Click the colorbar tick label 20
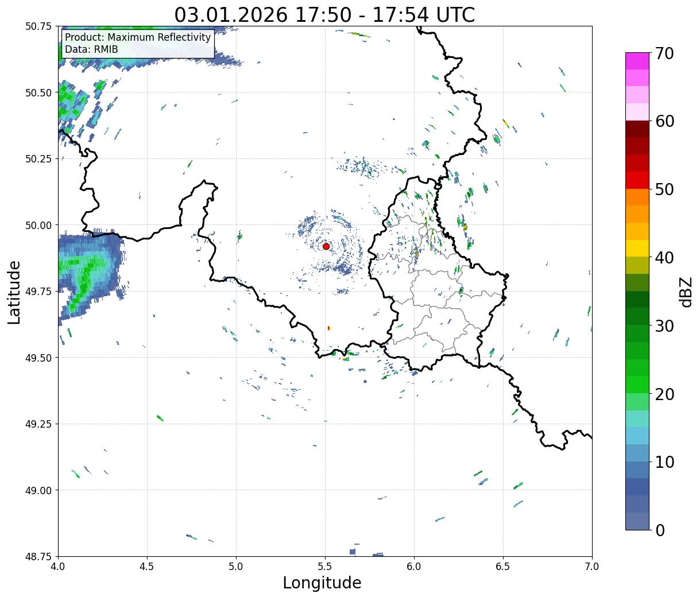Image resolution: width=700 pixels, height=597 pixels. point(664,394)
